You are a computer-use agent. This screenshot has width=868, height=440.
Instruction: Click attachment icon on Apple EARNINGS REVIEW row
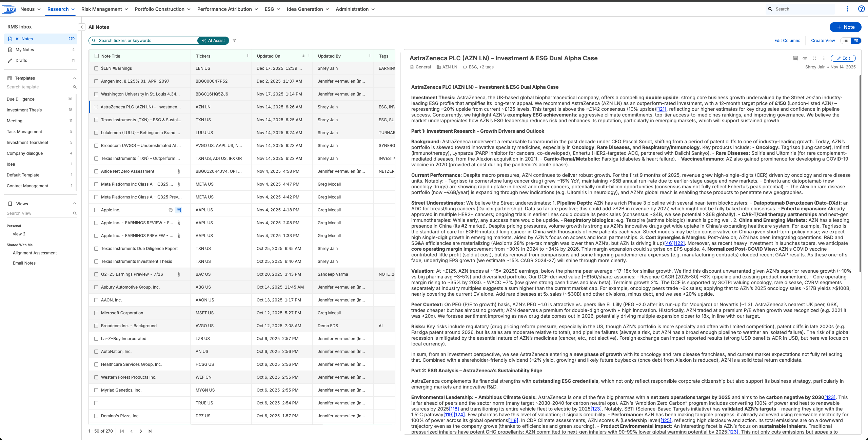click(179, 223)
